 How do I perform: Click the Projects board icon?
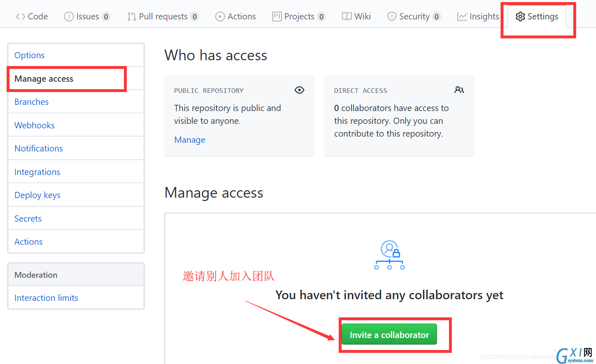[x=277, y=17]
